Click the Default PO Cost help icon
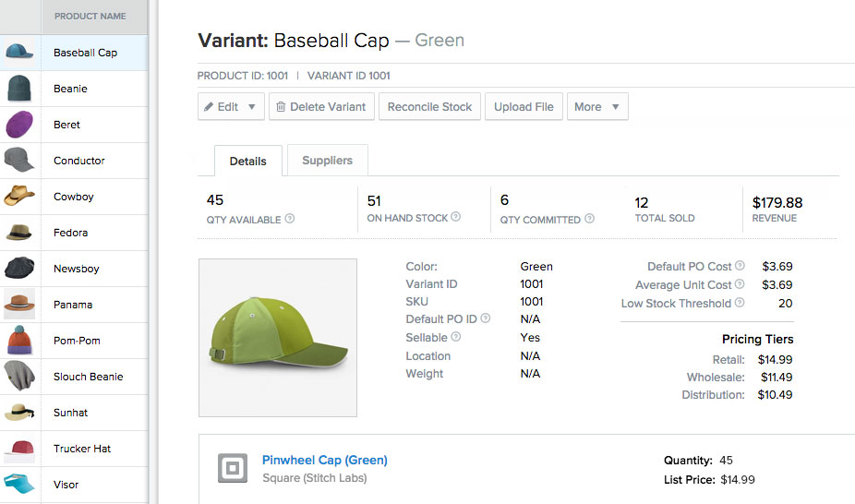 pyautogui.click(x=740, y=267)
